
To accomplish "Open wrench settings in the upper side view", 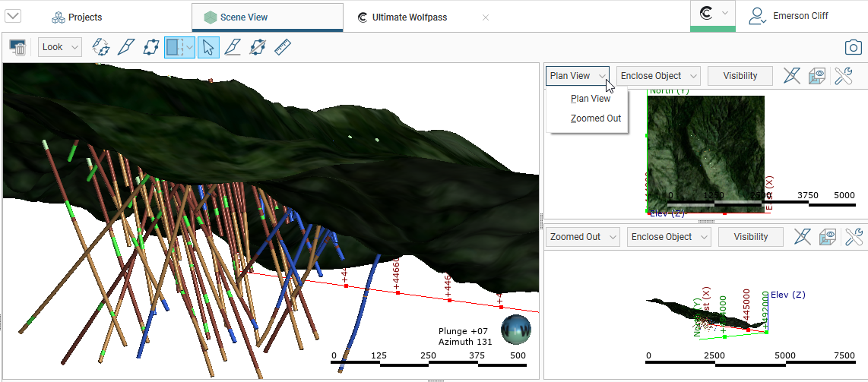I will click(844, 76).
